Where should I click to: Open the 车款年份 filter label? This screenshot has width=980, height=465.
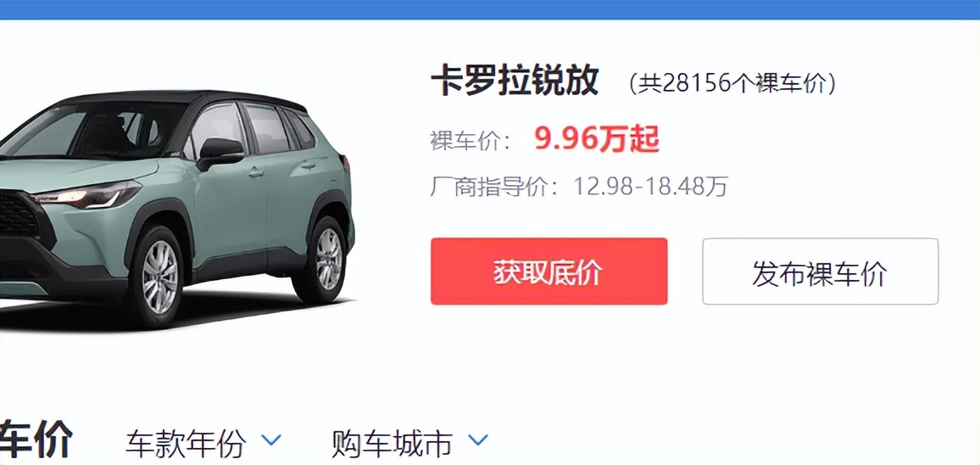click(x=186, y=442)
